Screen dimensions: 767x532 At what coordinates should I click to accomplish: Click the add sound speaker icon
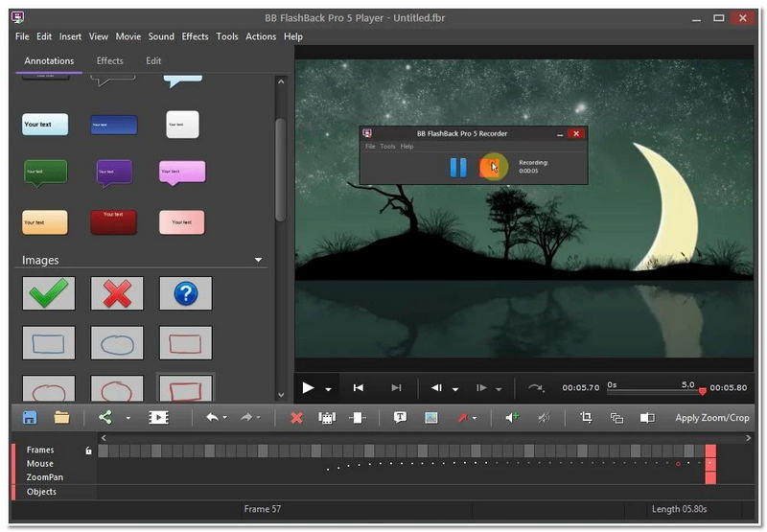pos(512,417)
